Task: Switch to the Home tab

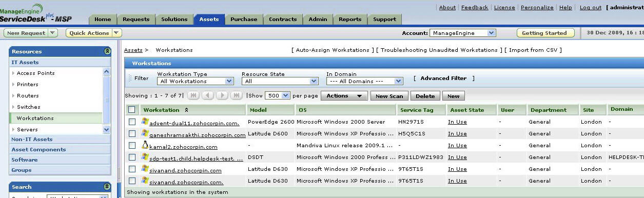Action: pos(103,19)
